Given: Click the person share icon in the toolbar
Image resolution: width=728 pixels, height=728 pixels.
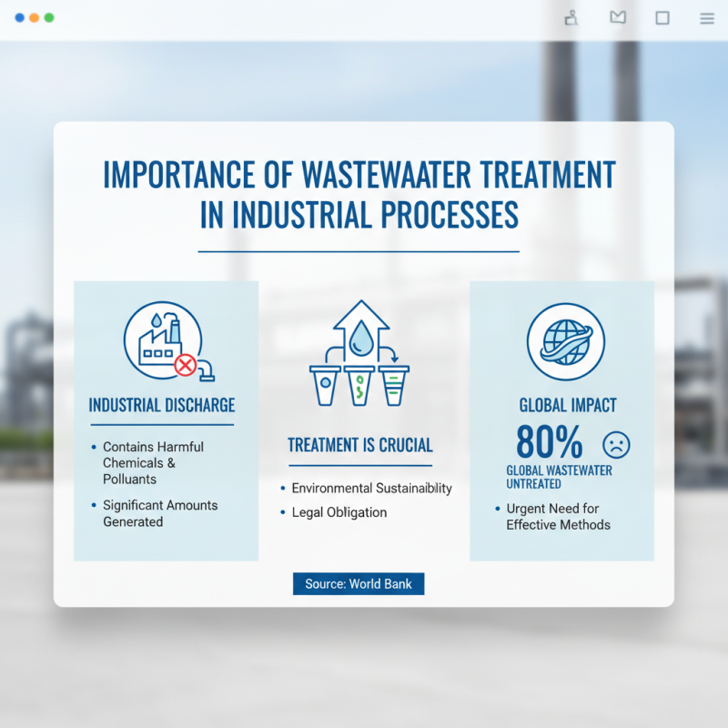Looking at the screenshot, I should 571,18.
